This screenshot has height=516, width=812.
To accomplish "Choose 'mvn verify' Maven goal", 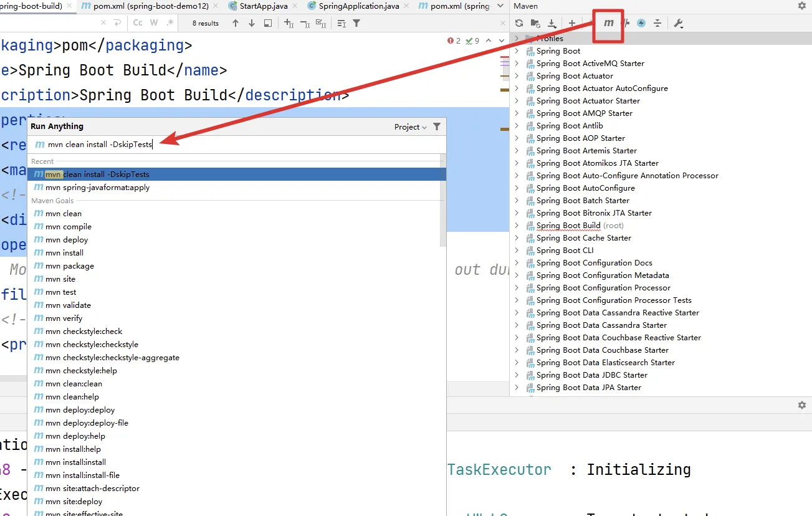I will [234, 318].
